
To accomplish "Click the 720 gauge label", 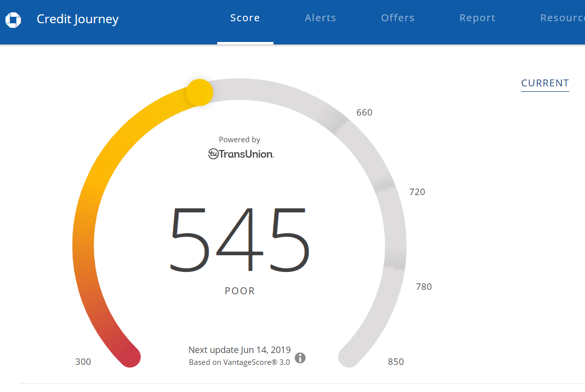I will pyautogui.click(x=417, y=192).
